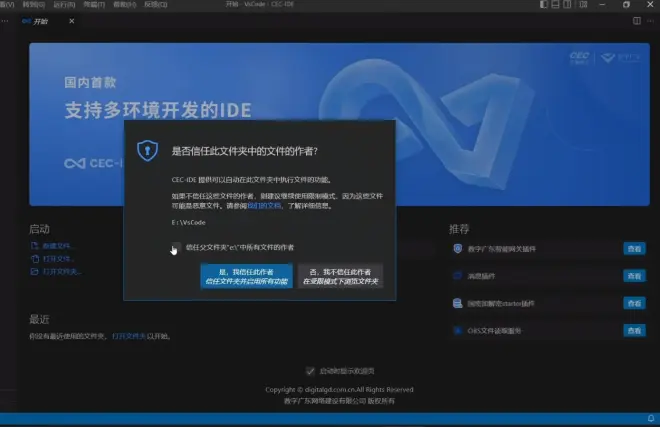Click the database icon of the starter插件 row

click(x=458, y=303)
